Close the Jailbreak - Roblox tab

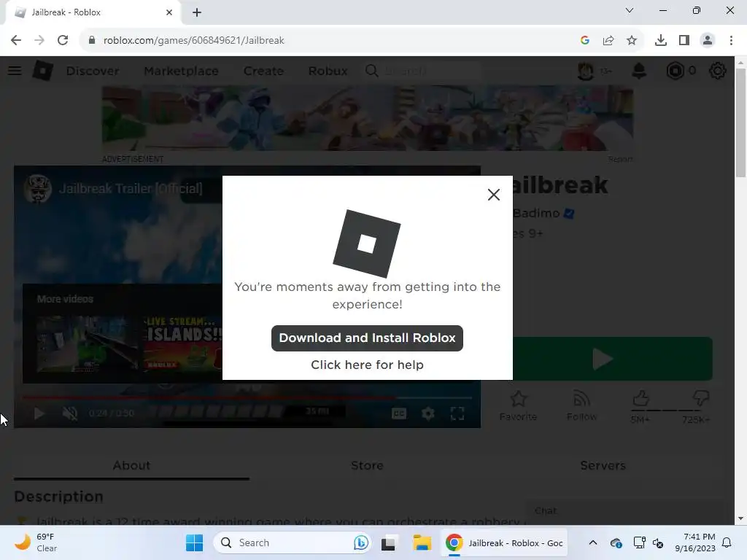[x=169, y=12]
